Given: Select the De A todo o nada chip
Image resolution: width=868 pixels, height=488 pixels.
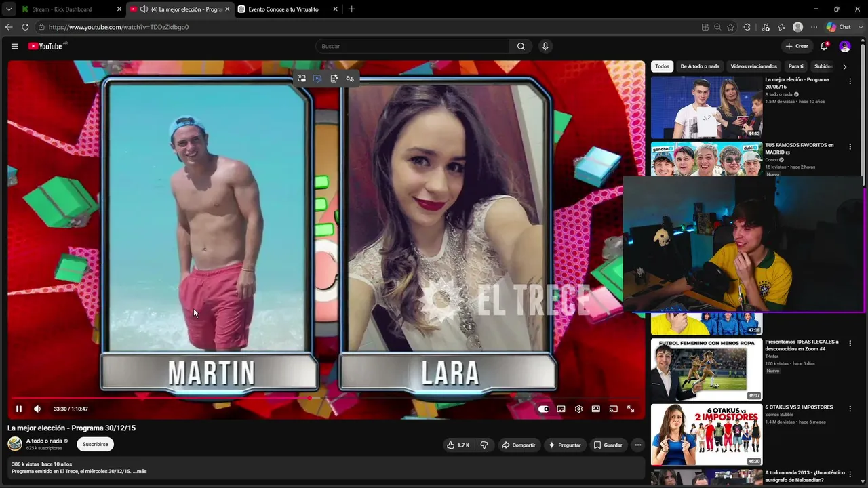Looking at the screenshot, I should click(700, 66).
